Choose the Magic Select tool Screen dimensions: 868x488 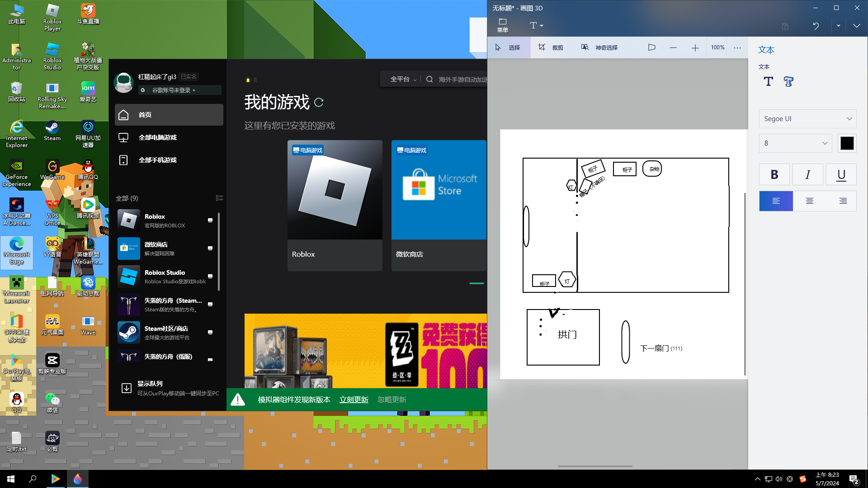[x=599, y=47]
